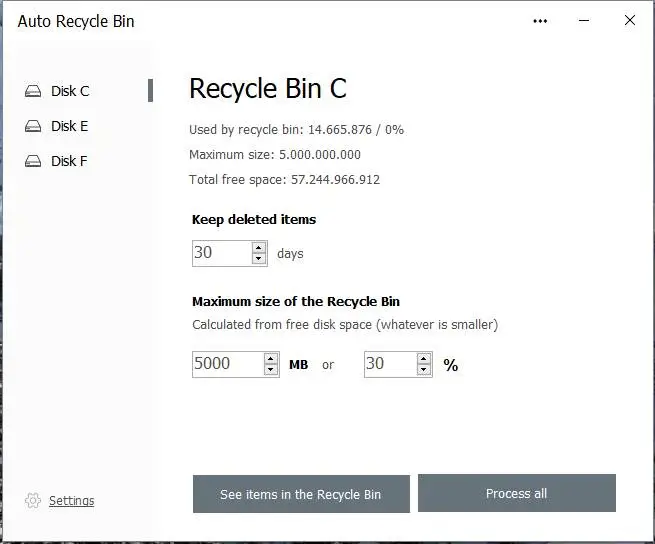Click the Settings gear icon

[x=33, y=500]
